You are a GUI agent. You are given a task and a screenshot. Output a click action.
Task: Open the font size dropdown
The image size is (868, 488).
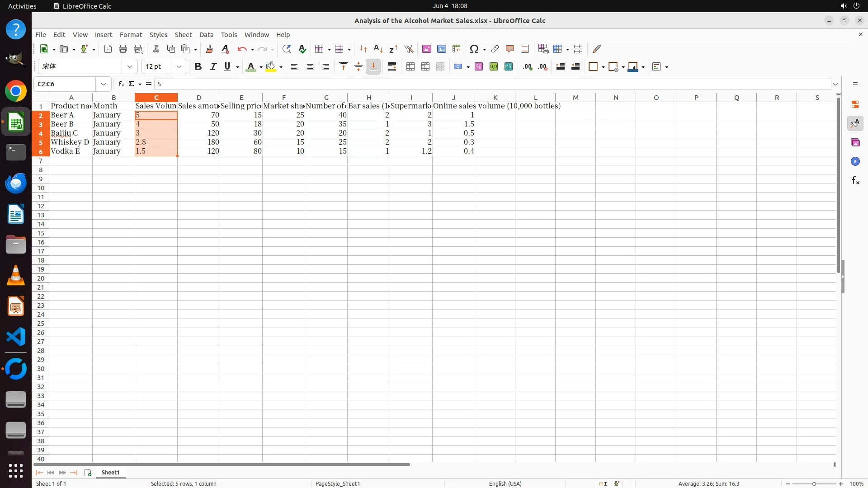click(179, 66)
